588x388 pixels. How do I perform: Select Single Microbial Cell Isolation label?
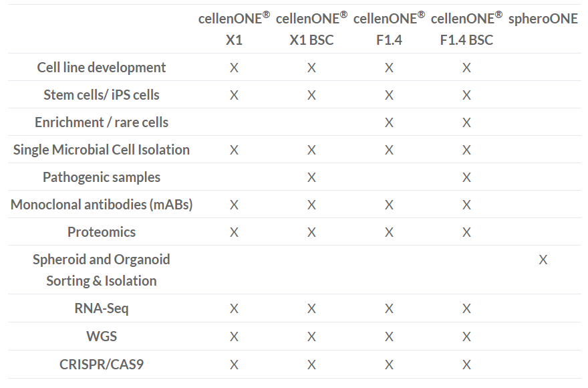pos(102,150)
